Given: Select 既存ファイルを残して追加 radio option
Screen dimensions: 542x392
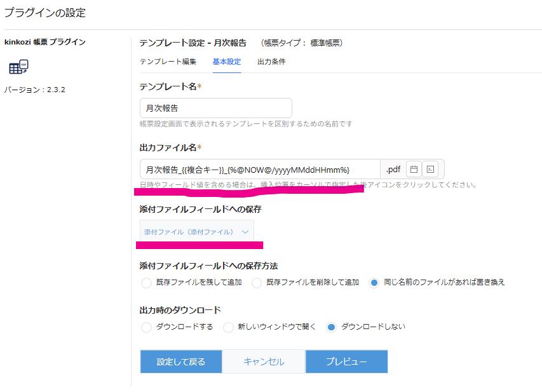Looking at the screenshot, I should coord(147,283).
